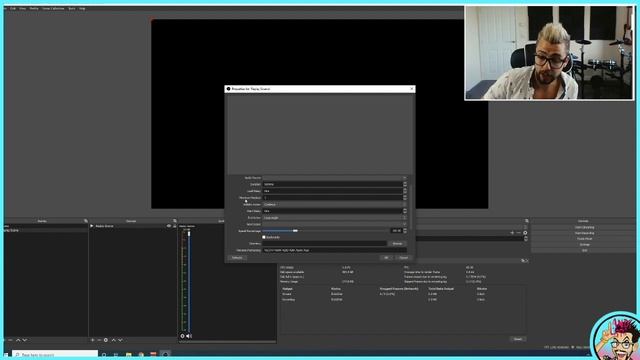The width and height of the screenshot is (640, 360).
Task: Adjust the Duration spinbox arrows
Action: [405, 184]
